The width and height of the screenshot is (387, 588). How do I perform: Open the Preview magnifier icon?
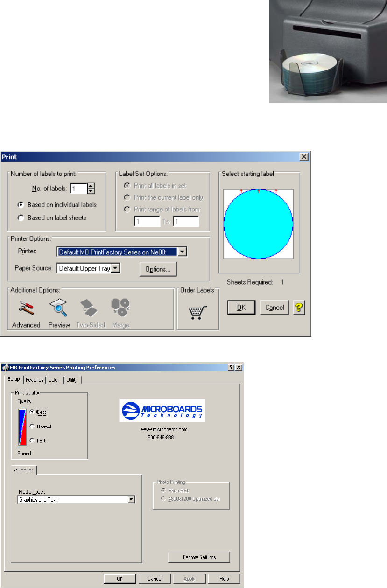pyautogui.click(x=59, y=308)
